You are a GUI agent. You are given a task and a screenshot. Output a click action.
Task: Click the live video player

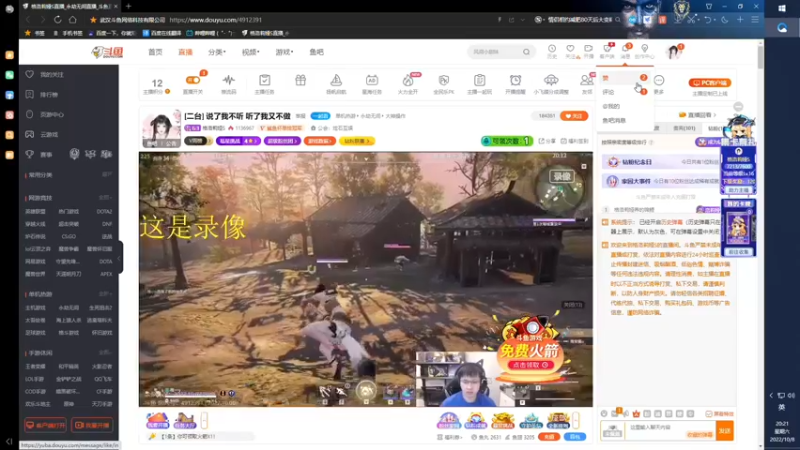(366, 279)
